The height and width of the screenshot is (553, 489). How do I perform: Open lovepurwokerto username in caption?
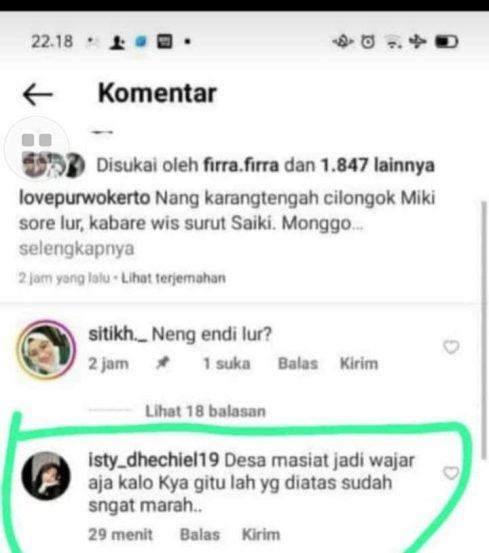point(85,198)
